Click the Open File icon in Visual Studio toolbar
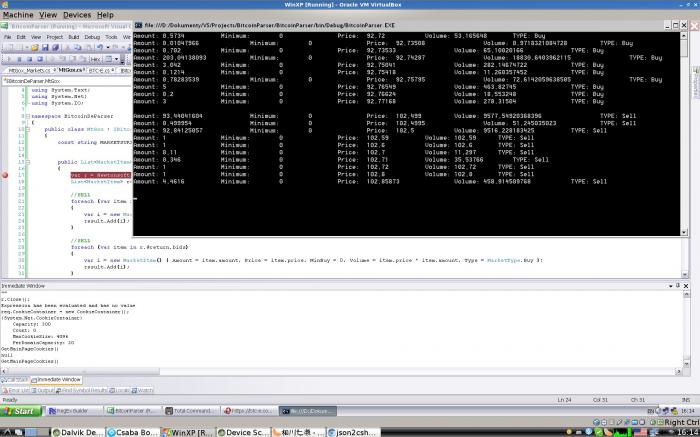Screen dimensions: 700x437 35,47
